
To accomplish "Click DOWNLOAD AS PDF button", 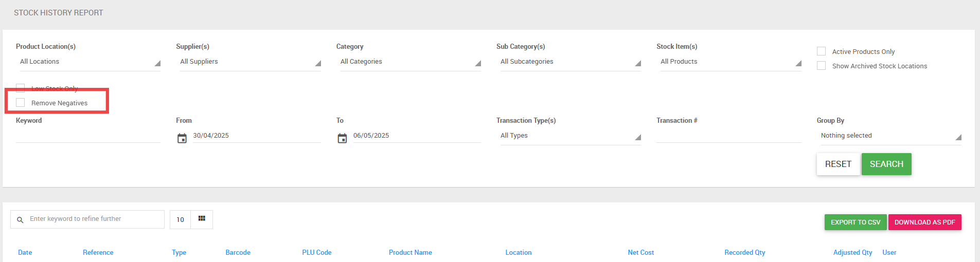I will point(925,222).
